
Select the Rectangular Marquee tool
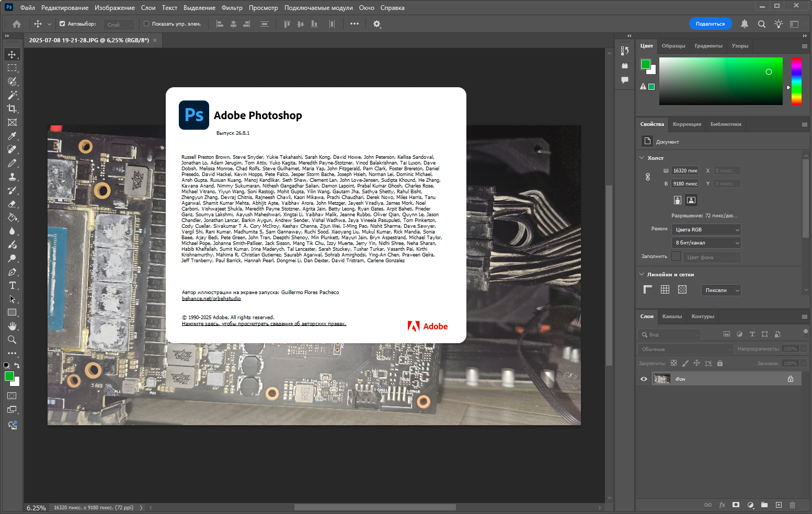coord(12,68)
